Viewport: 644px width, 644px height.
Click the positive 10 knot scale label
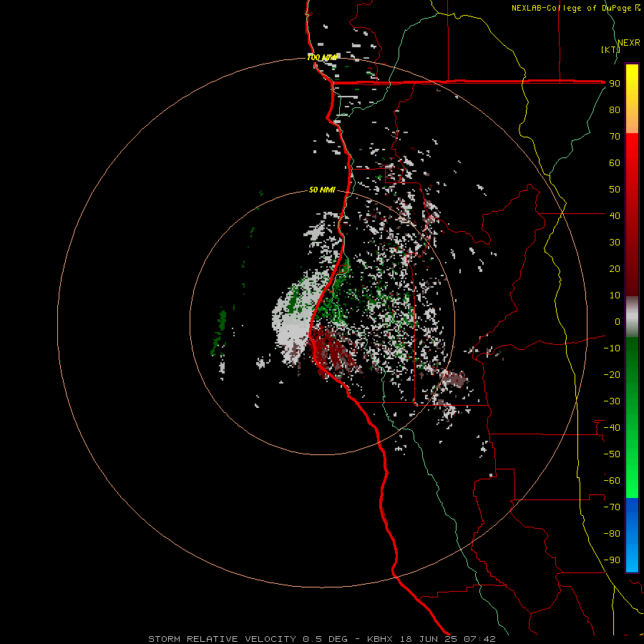[615, 296]
